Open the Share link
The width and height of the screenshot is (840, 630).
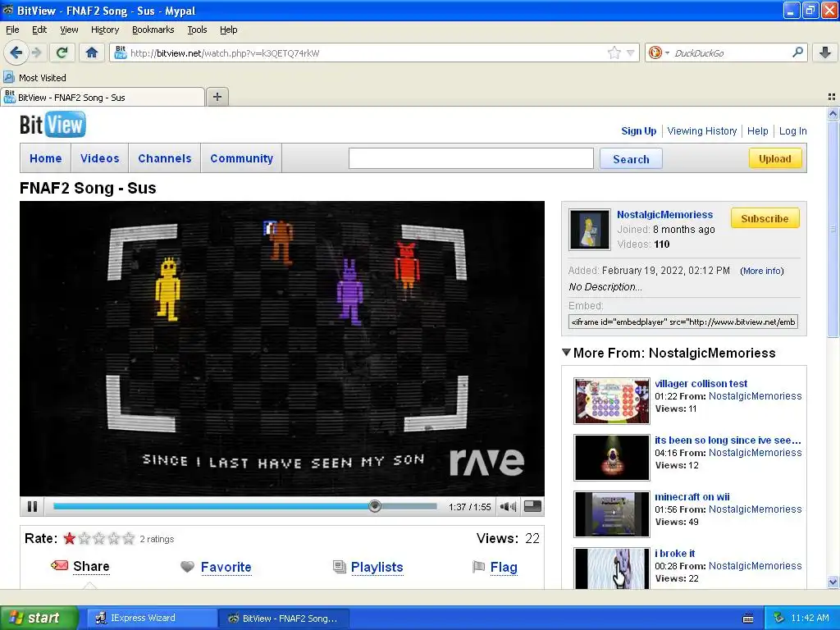(x=91, y=567)
